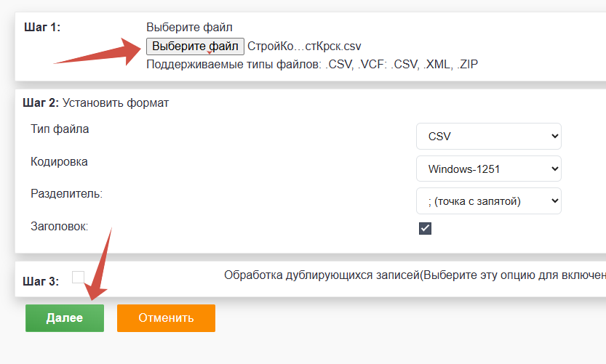
Task: Click the Кодировка label
Action: pyautogui.click(x=59, y=161)
